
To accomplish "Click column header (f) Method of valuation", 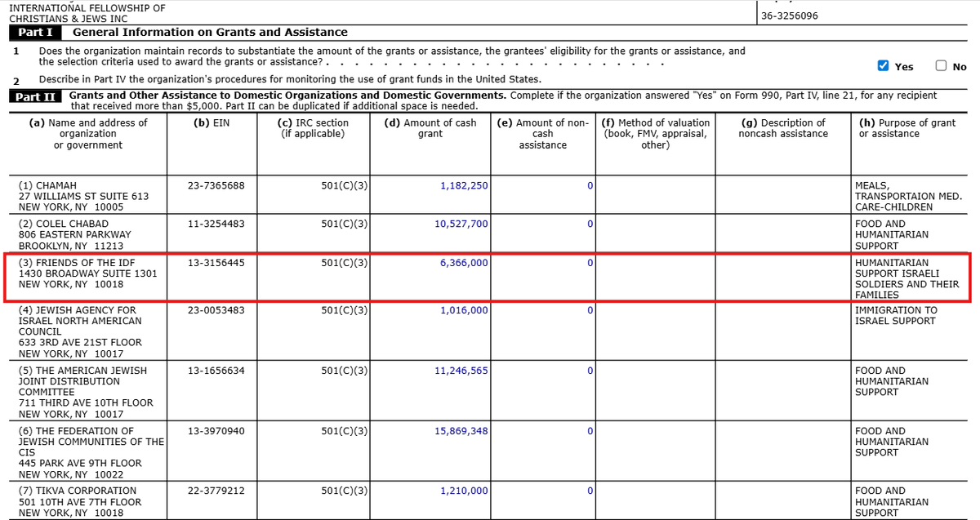I will (x=656, y=134).
